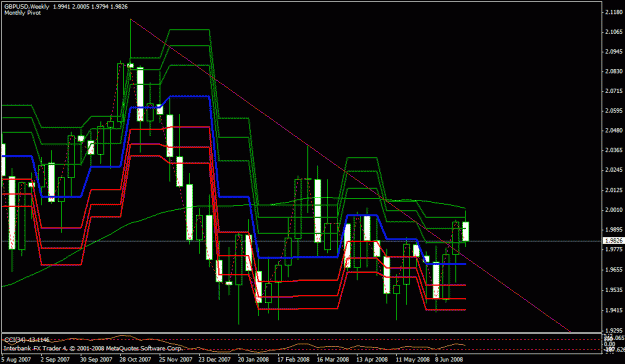The width and height of the screenshot is (625, 364).
Task: Click the Monthly Pivot indicator label
Action: coord(22,13)
